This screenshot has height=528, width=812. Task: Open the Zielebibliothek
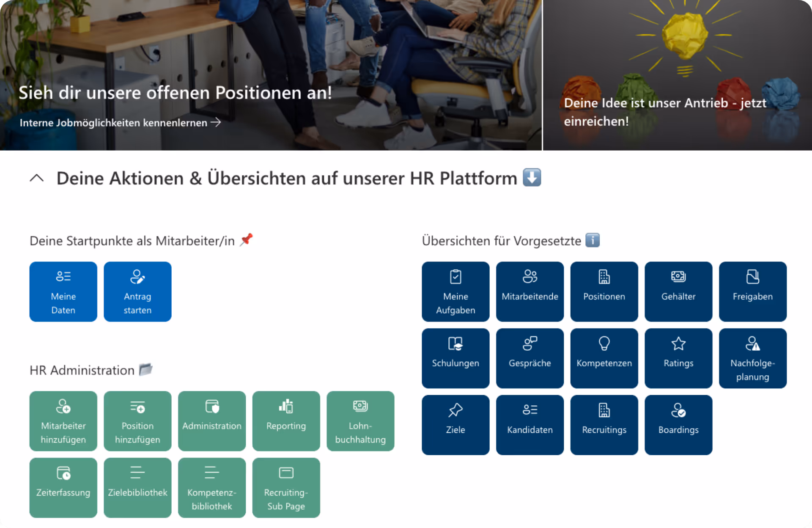click(137, 487)
